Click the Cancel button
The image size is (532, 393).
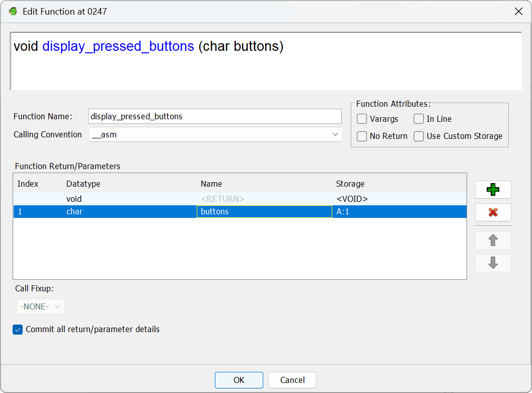click(x=292, y=380)
